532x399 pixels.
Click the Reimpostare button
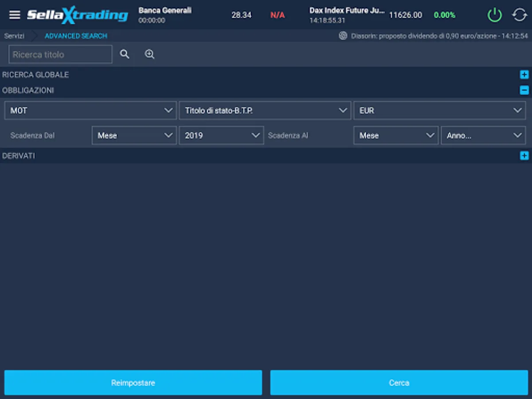tap(133, 383)
